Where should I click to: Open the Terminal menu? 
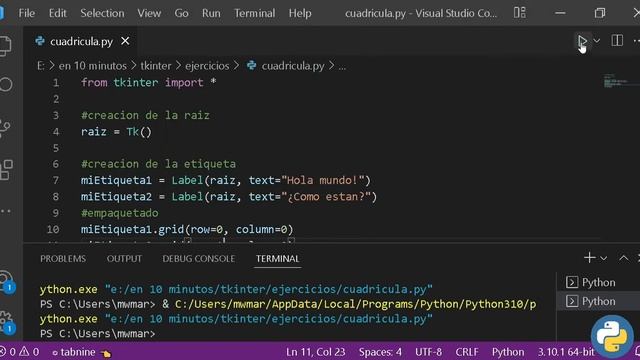254,13
